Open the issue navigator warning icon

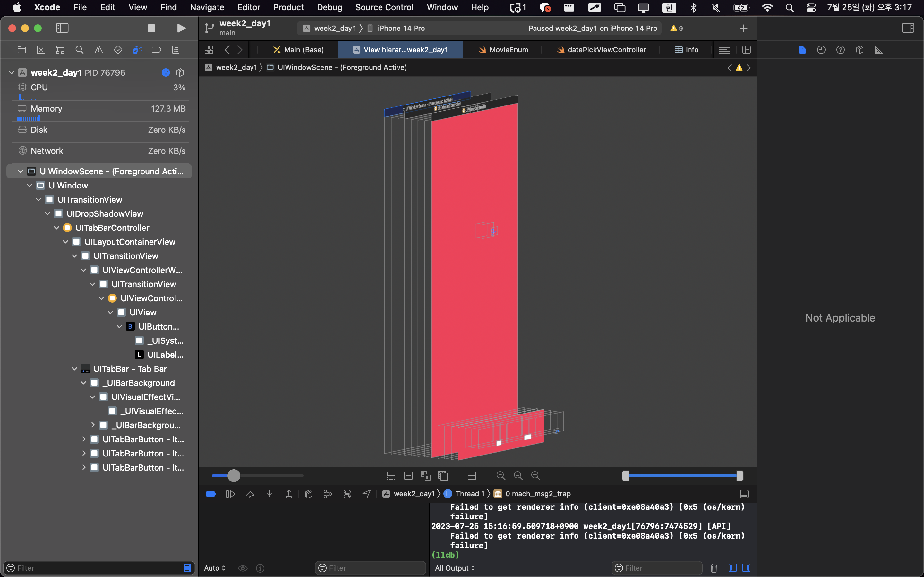tap(98, 50)
